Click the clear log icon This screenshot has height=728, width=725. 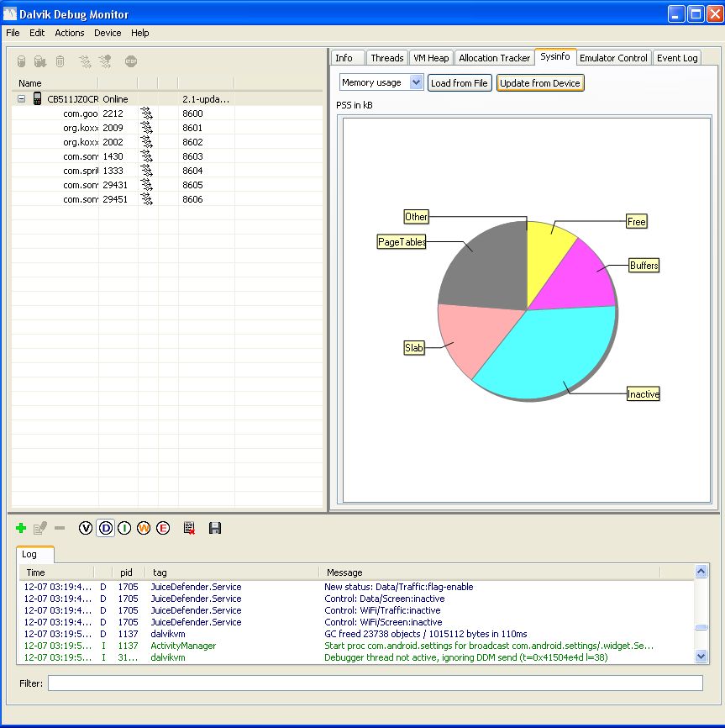(189, 528)
